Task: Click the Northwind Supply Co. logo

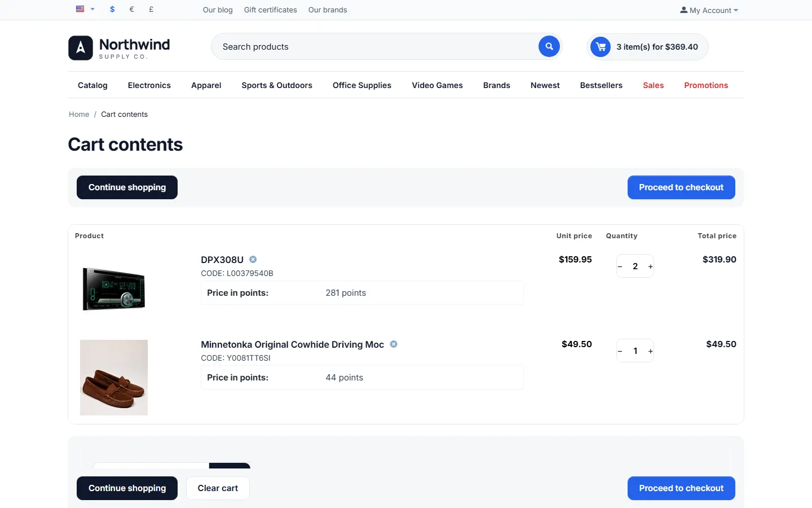Action: [119, 48]
